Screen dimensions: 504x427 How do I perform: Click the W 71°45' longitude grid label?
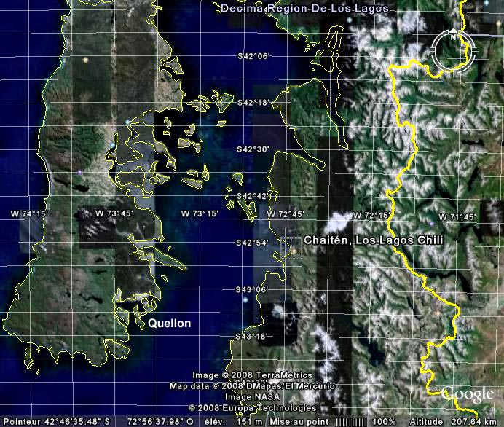tap(457, 217)
